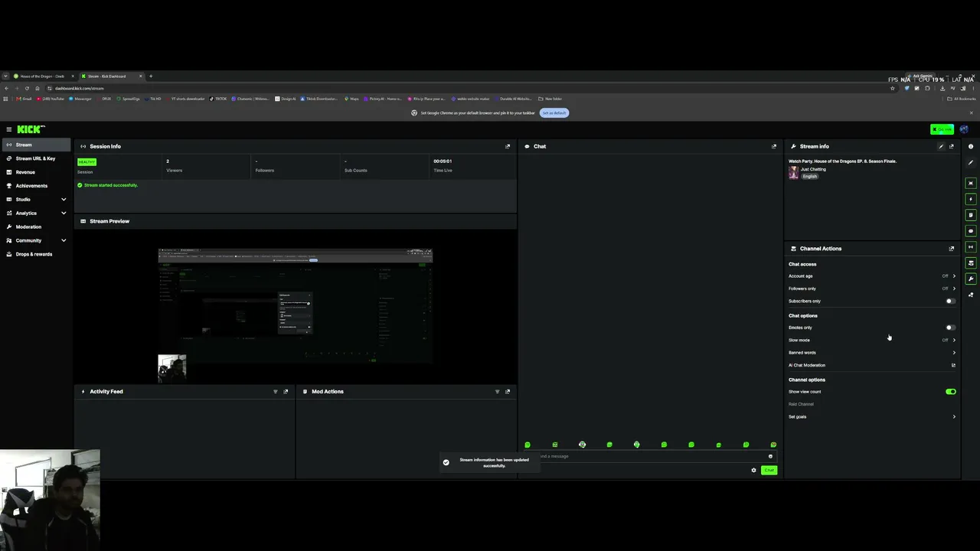The width and height of the screenshot is (980, 551).
Task: Reload the page in Chrome
Action: [27, 88]
